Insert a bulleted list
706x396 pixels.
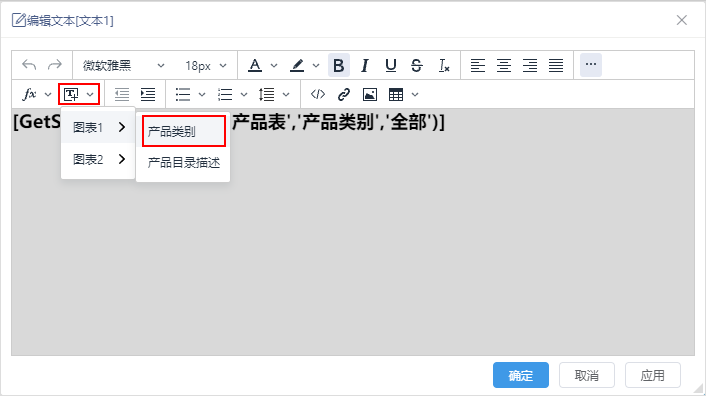(183, 94)
